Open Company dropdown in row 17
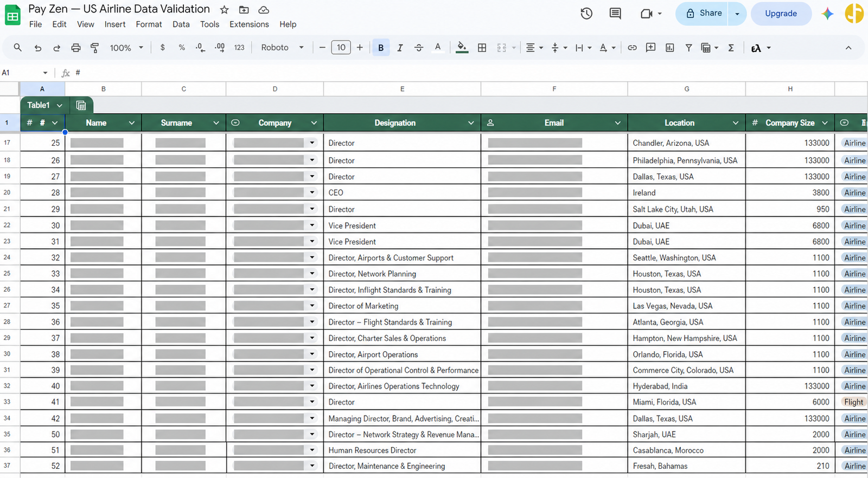The image size is (868, 478). tap(312, 143)
